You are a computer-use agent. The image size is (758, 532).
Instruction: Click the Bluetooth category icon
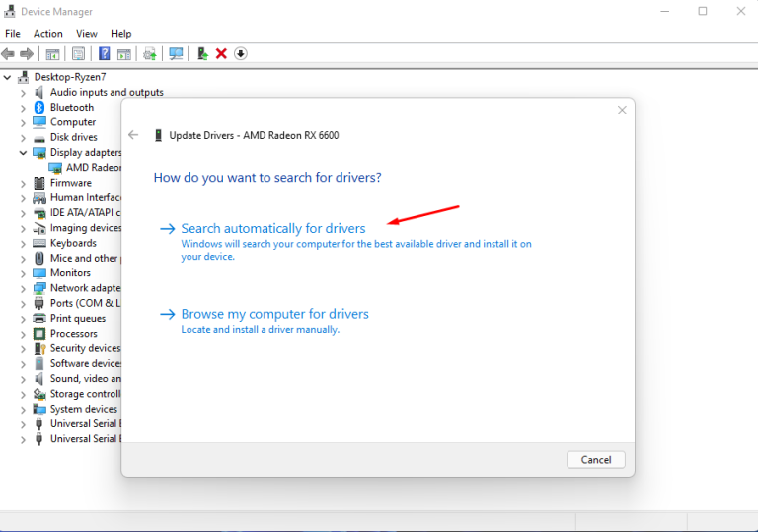(39, 107)
